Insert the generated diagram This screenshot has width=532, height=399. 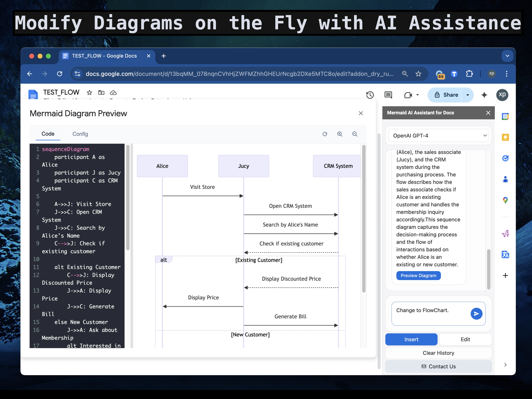pyautogui.click(x=411, y=339)
